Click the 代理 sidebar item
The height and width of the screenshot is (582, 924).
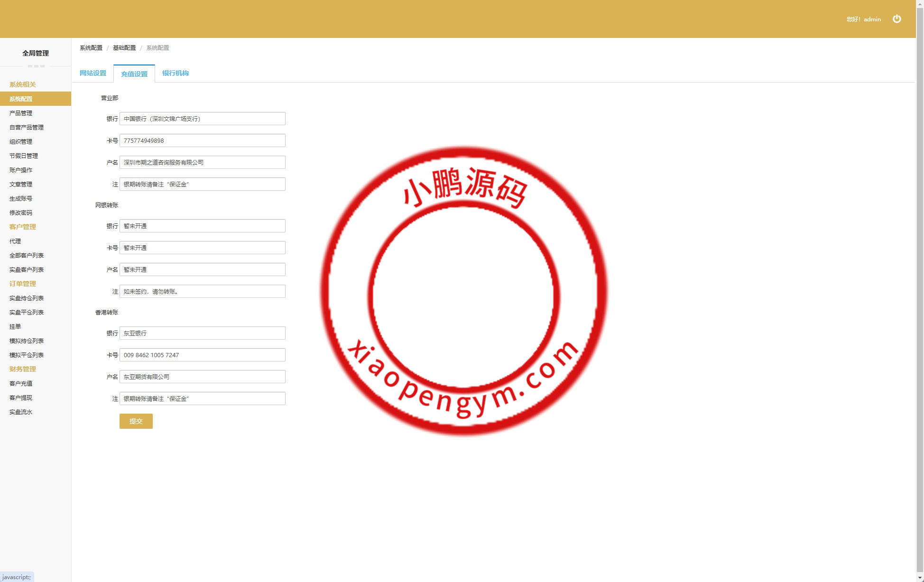[15, 241]
